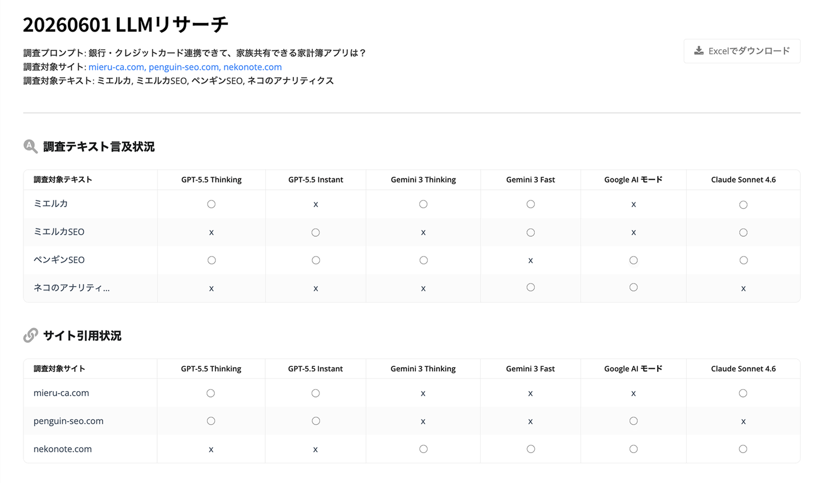Click the ミエルカ row's x under GPT-5.5 Instant

[x=315, y=205]
